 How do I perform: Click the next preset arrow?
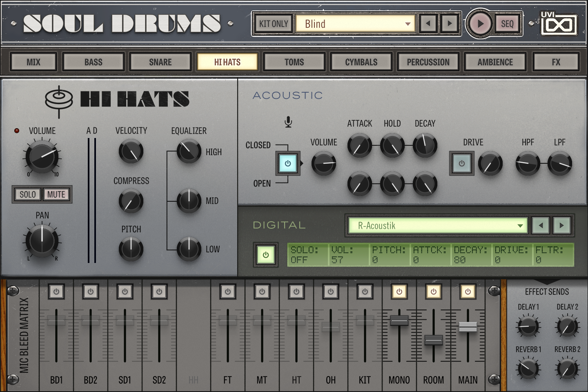pos(450,23)
